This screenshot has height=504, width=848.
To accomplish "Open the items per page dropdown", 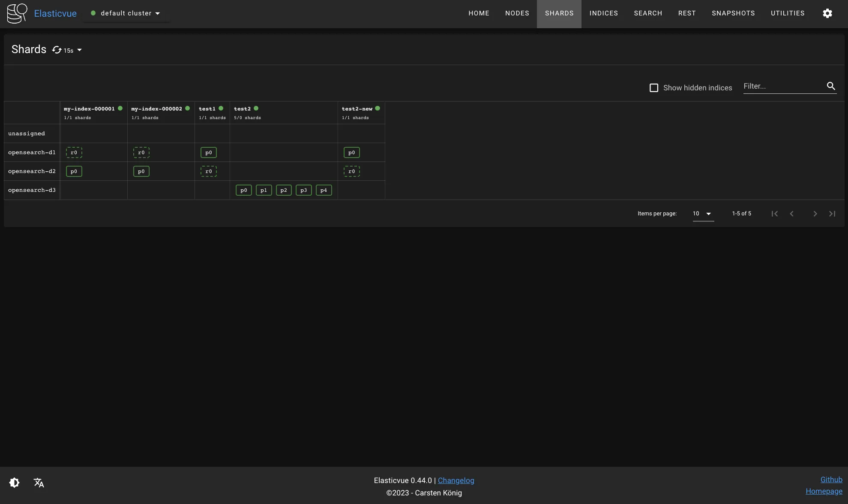I will pos(703,214).
